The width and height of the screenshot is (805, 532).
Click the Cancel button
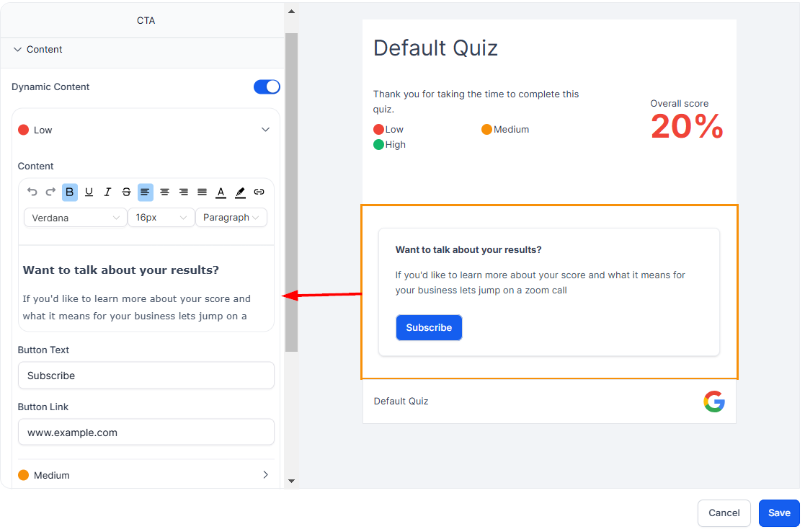tap(724, 513)
